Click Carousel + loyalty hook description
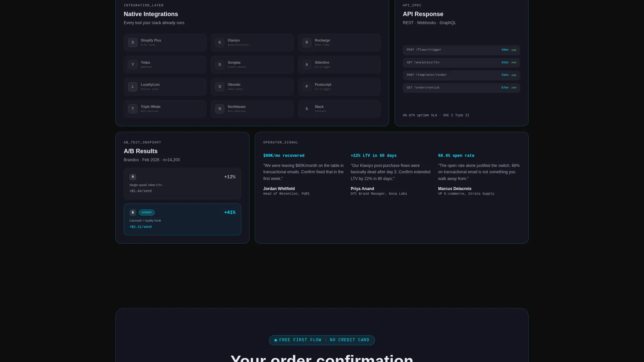 (145, 221)
